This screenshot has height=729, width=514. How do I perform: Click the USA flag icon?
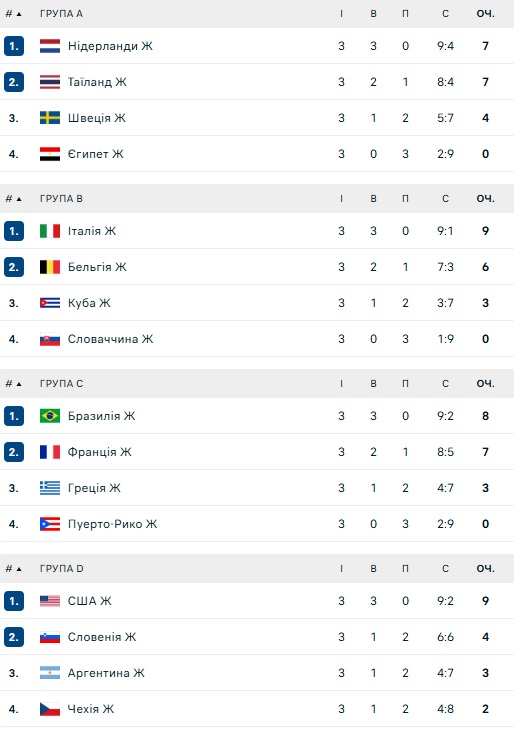coord(50,601)
